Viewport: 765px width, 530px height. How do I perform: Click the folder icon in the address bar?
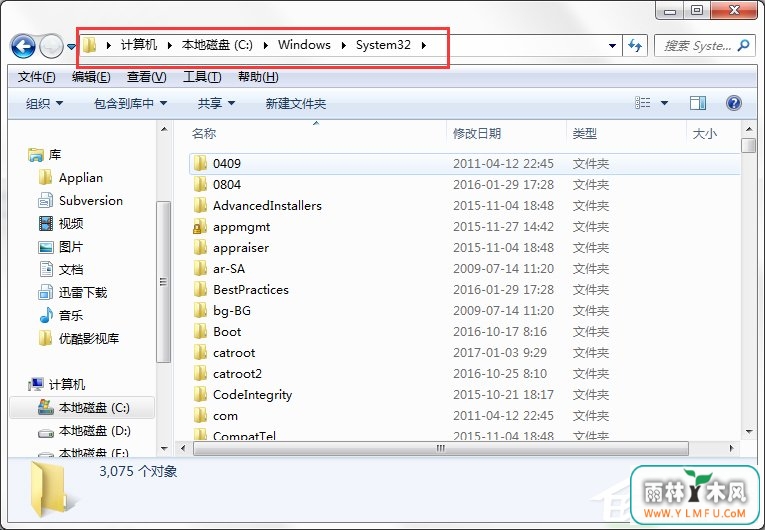pos(89,45)
